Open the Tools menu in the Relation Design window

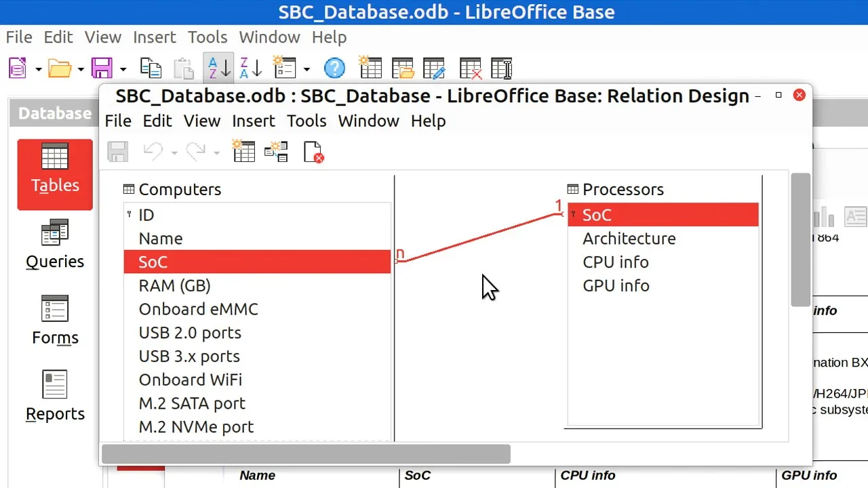307,121
